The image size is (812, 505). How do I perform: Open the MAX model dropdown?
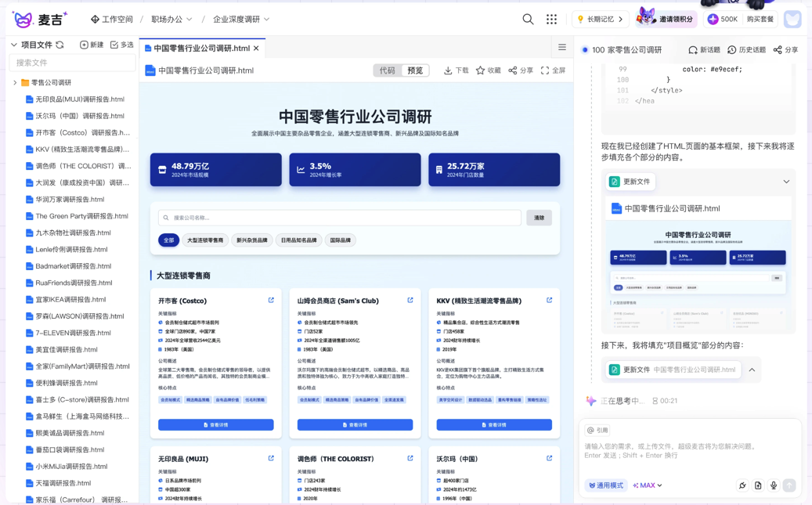pyautogui.click(x=648, y=485)
